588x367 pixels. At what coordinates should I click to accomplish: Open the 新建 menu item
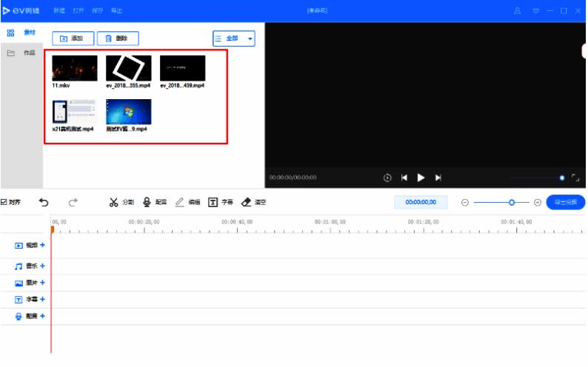59,11
